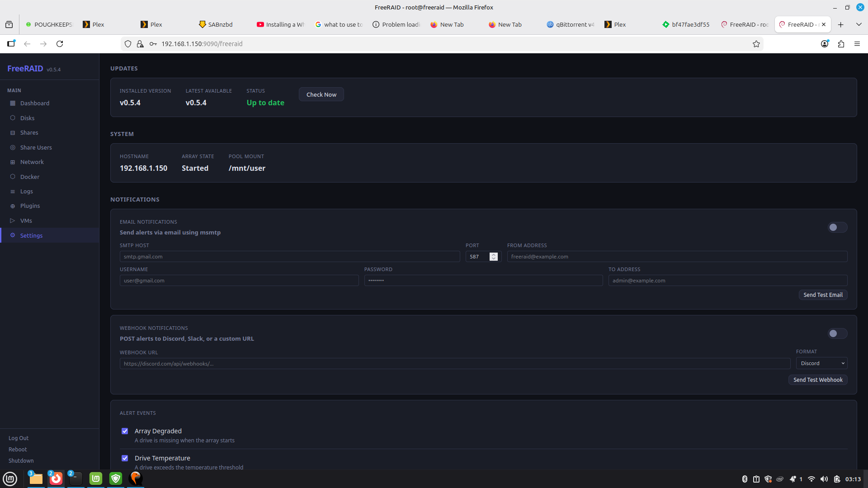Open the Docker sidebar icon

click(x=13, y=177)
